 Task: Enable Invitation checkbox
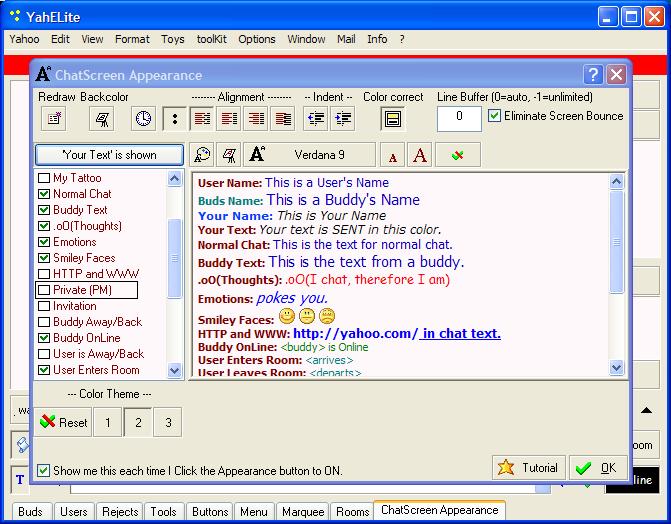tap(44, 306)
